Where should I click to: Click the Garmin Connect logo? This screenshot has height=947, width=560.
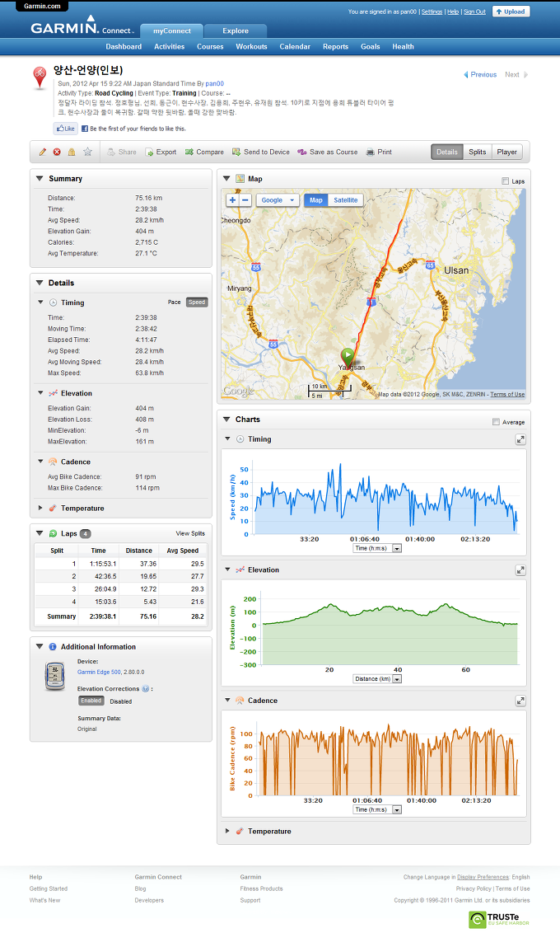pyautogui.click(x=82, y=27)
